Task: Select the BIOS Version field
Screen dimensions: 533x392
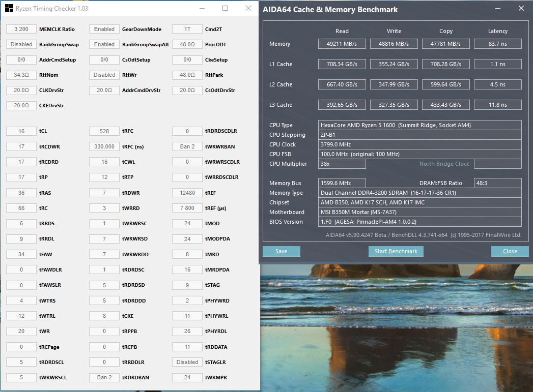Action: click(x=420, y=222)
